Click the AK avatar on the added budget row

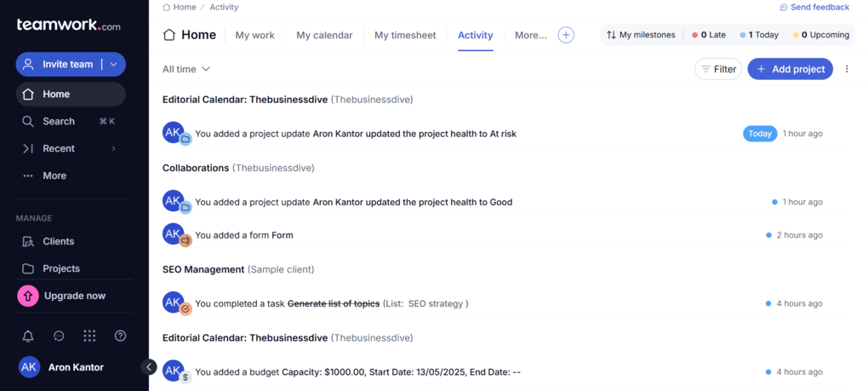click(x=174, y=371)
